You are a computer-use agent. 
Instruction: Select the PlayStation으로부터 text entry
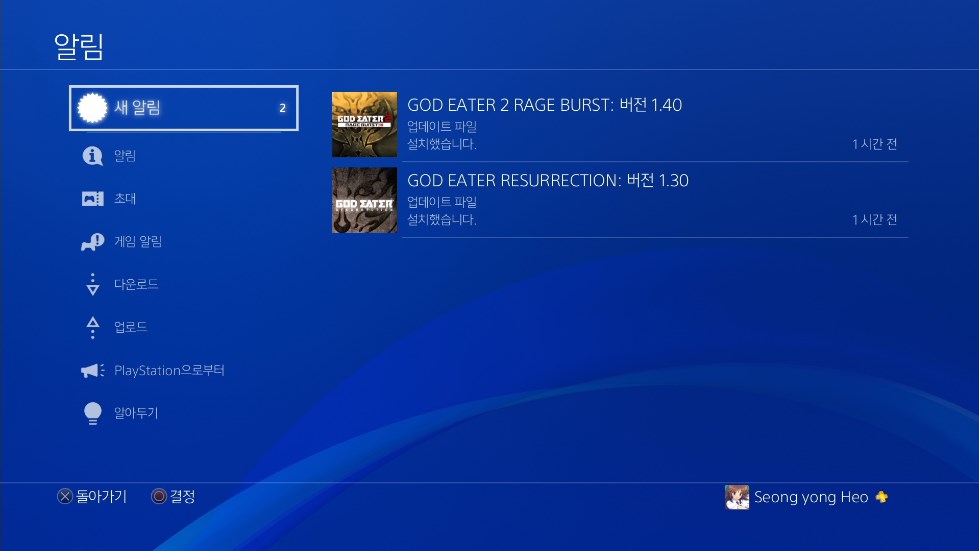point(169,370)
